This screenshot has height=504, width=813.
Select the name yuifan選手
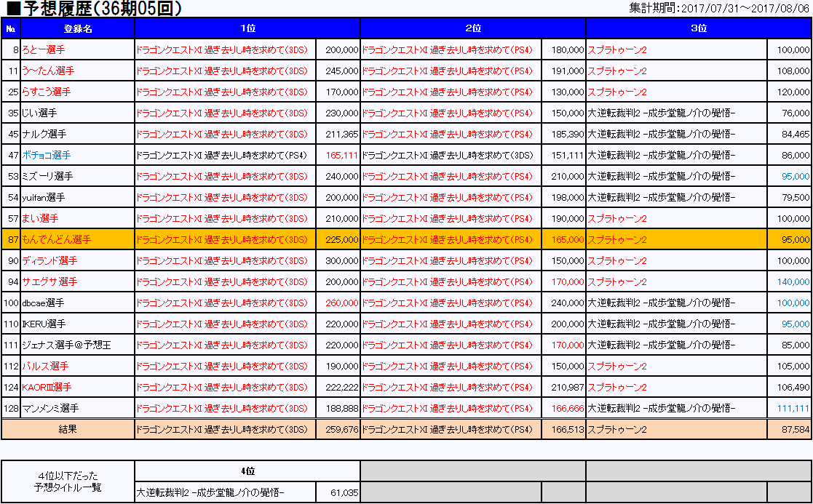tap(44, 197)
